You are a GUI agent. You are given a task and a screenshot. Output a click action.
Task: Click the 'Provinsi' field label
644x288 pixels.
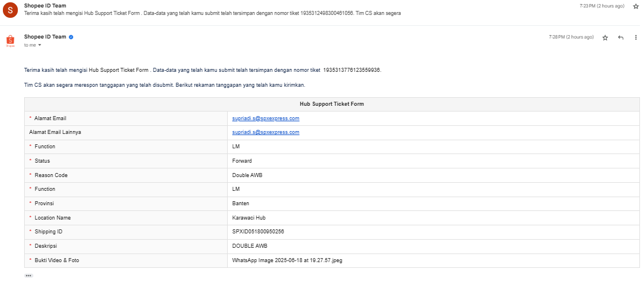[x=44, y=203]
